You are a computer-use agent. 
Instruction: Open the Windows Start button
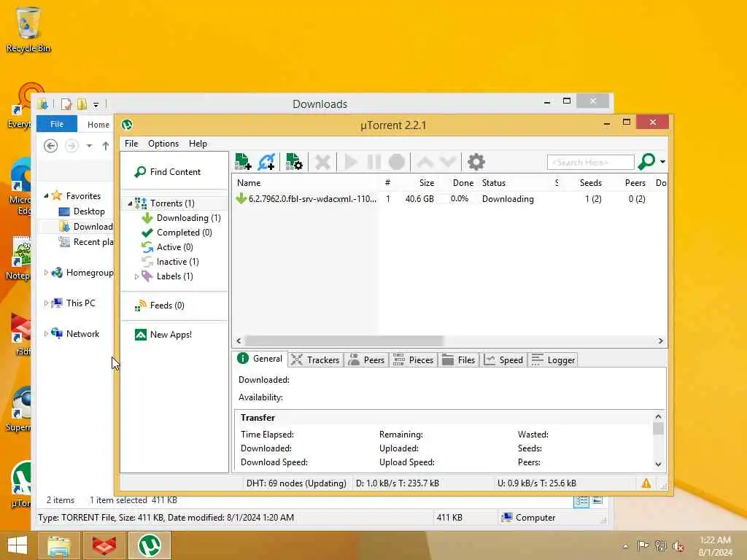(18, 545)
